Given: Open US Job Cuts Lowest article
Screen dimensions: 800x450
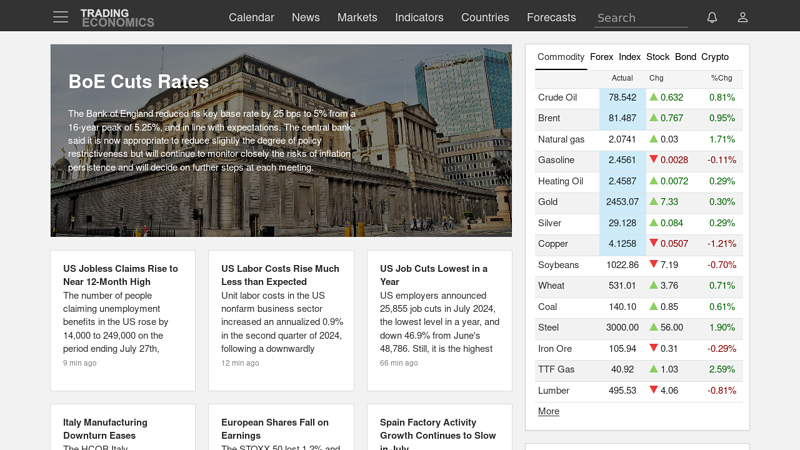Looking at the screenshot, I should [433, 275].
